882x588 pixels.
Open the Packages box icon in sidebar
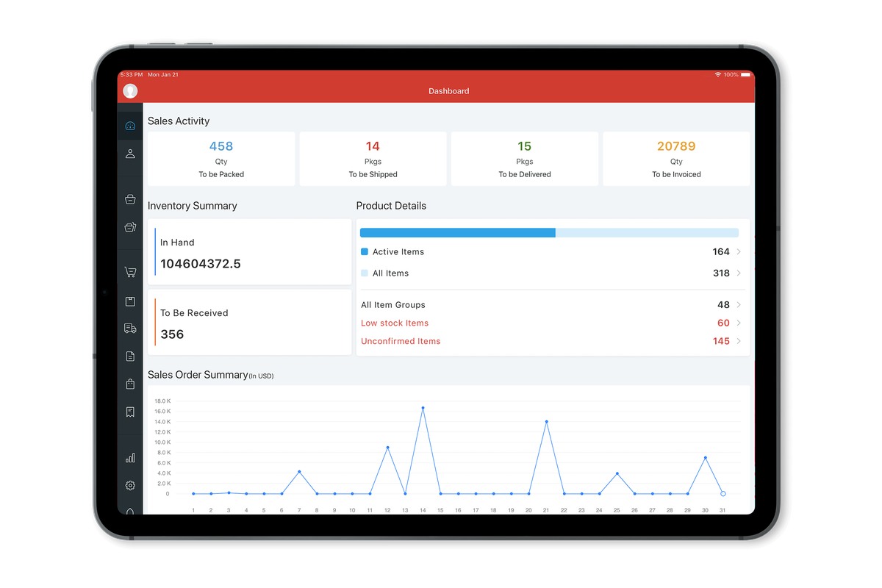[x=130, y=301]
